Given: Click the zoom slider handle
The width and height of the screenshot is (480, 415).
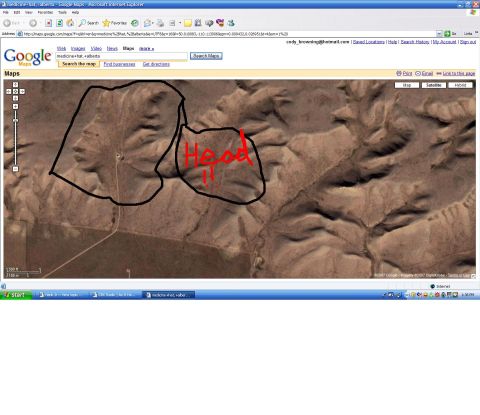Looking at the screenshot, I should click(x=15, y=120).
